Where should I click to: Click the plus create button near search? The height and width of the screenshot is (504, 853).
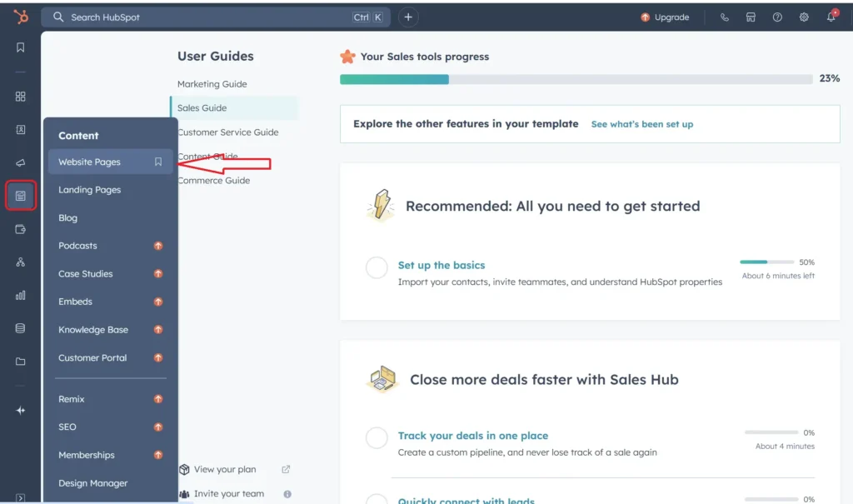408,17
